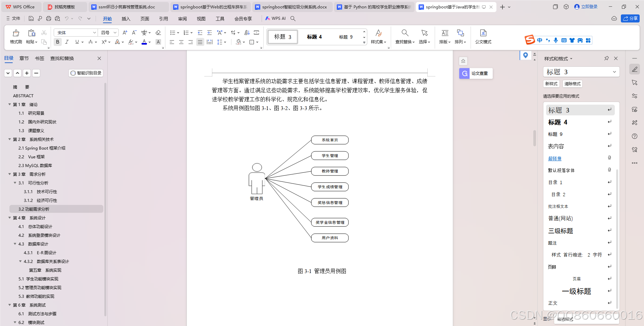Viewport: 644px width, 326px height.
Task: Increase paragraph indent
Action: tap(209, 33)
